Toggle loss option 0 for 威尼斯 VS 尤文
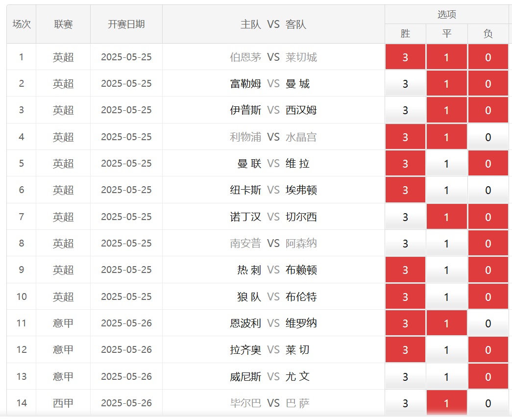512x420 pixels. click(x=488, y=376)
